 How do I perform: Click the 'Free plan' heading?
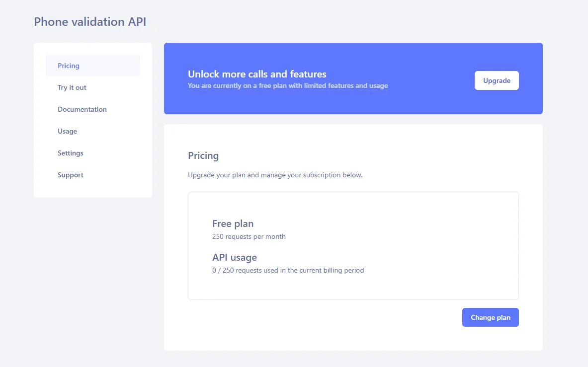pos(233,223)
